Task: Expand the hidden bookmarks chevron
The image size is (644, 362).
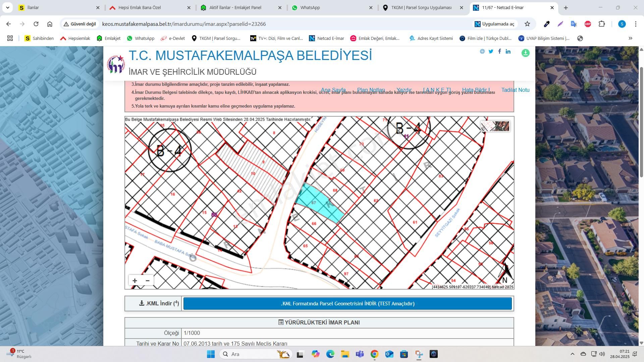Action: pyautogui.click(x=630, y=38)
